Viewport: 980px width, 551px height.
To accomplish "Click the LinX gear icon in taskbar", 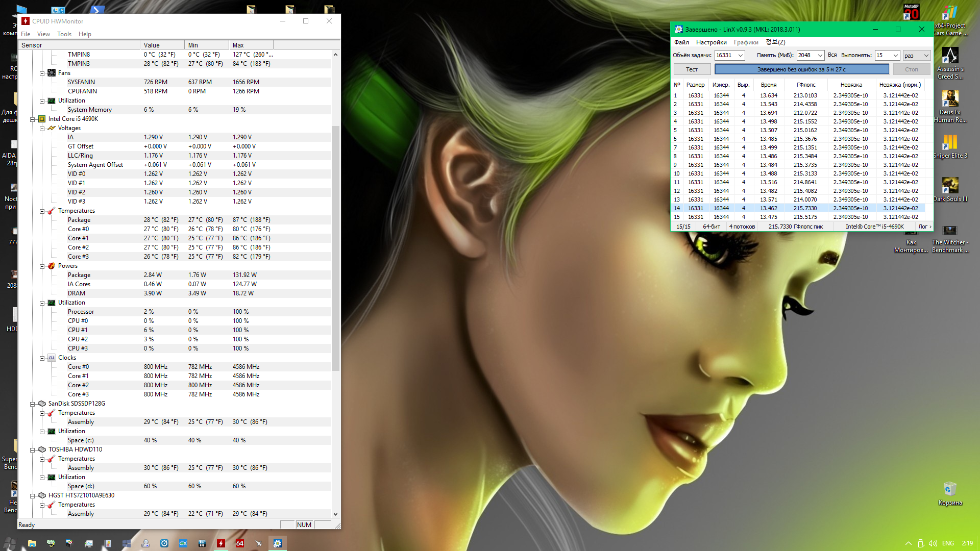I will point(277,543).
